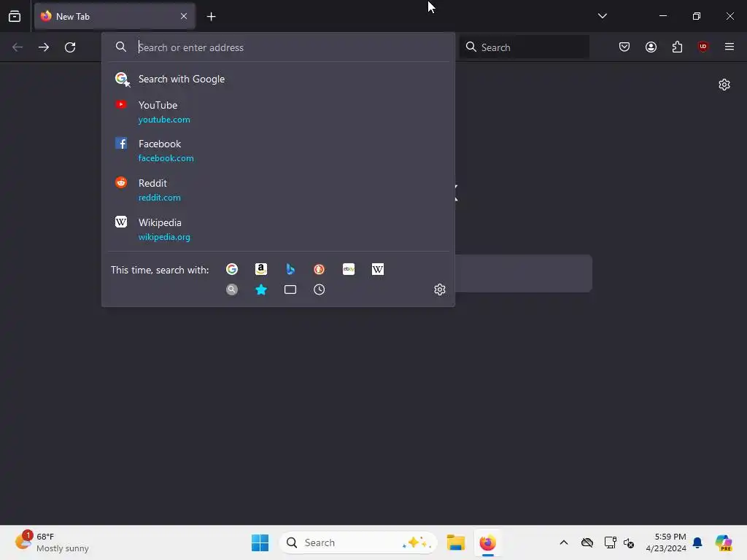The image size is (747, 560).
Task: Search this time with Amazon
Action: (261, 269)
